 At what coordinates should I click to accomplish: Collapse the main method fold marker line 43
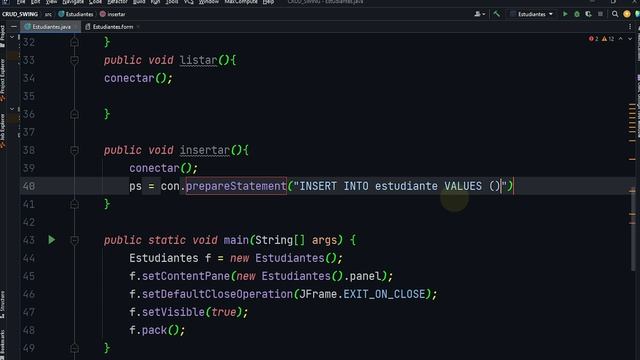(x=74, y=240)
